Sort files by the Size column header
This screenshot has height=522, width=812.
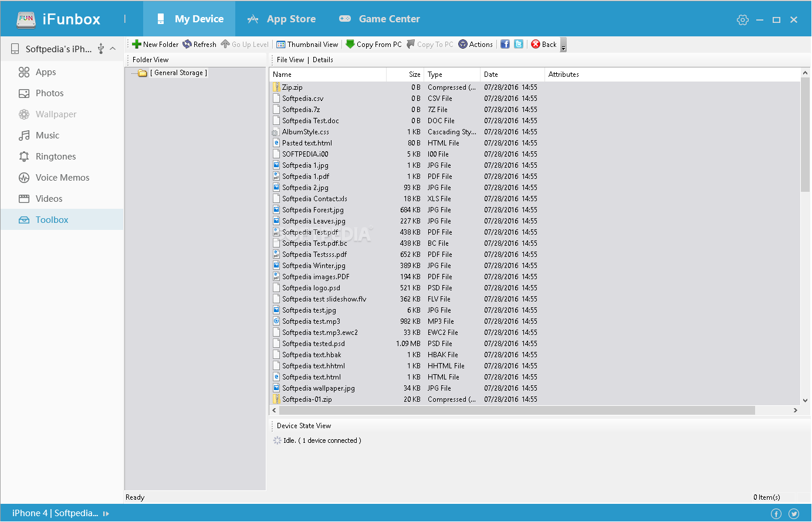pyautogui.click(x=405, y=74)
